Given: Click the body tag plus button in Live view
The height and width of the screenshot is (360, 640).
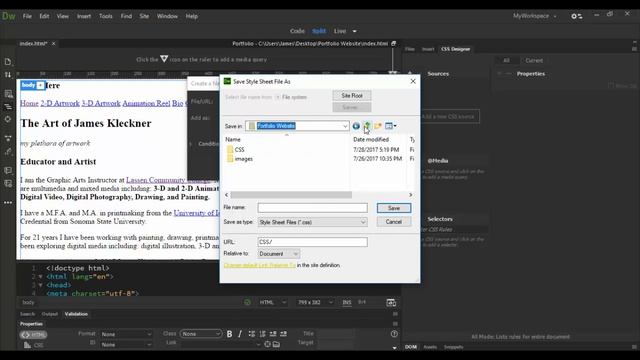Looking at the screenshot, I should click(40, 85).
